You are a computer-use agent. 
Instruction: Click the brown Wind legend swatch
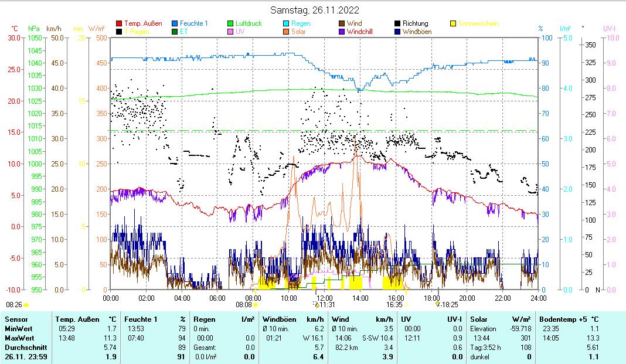(342, 23)
